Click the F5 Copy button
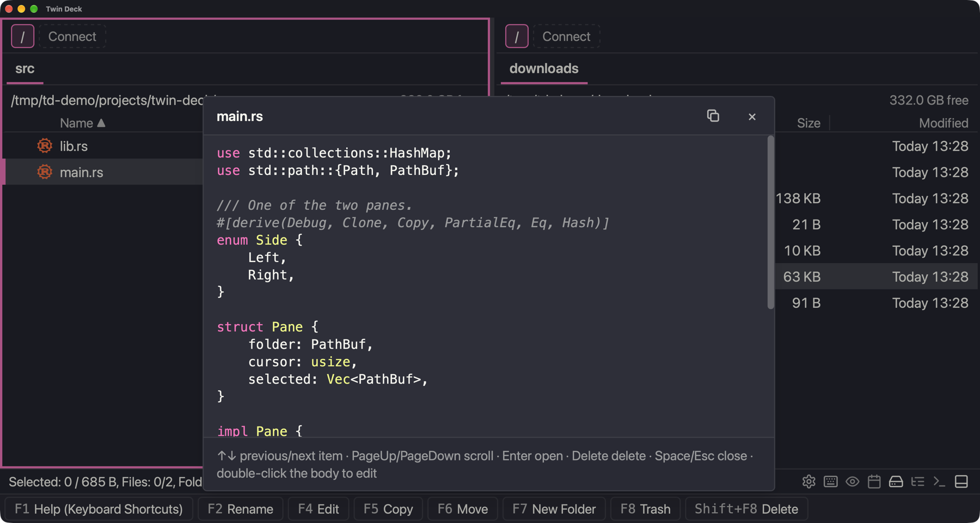The image size is (980, 523). coord(388,509)
